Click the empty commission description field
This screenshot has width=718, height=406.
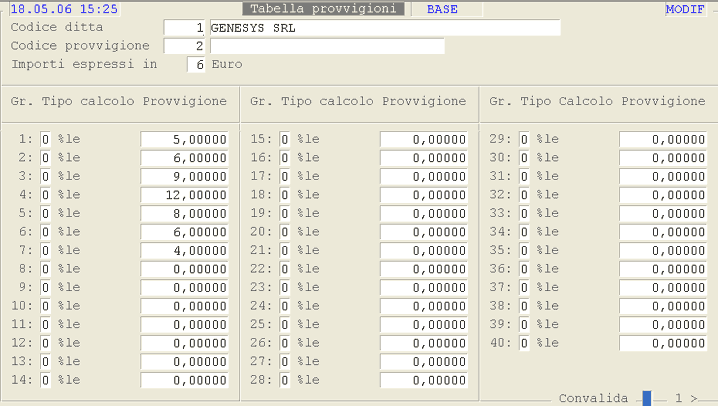tap(326, 46)
